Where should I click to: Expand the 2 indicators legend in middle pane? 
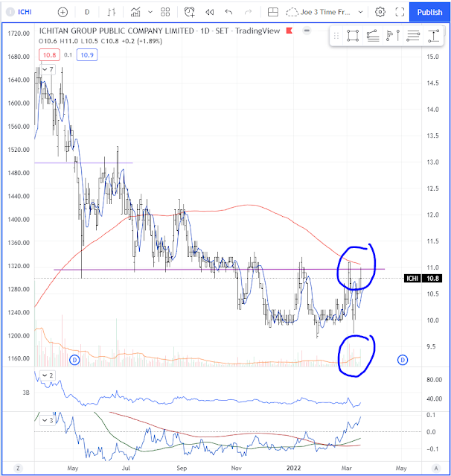pyautogui.click(x=48, y=375)
